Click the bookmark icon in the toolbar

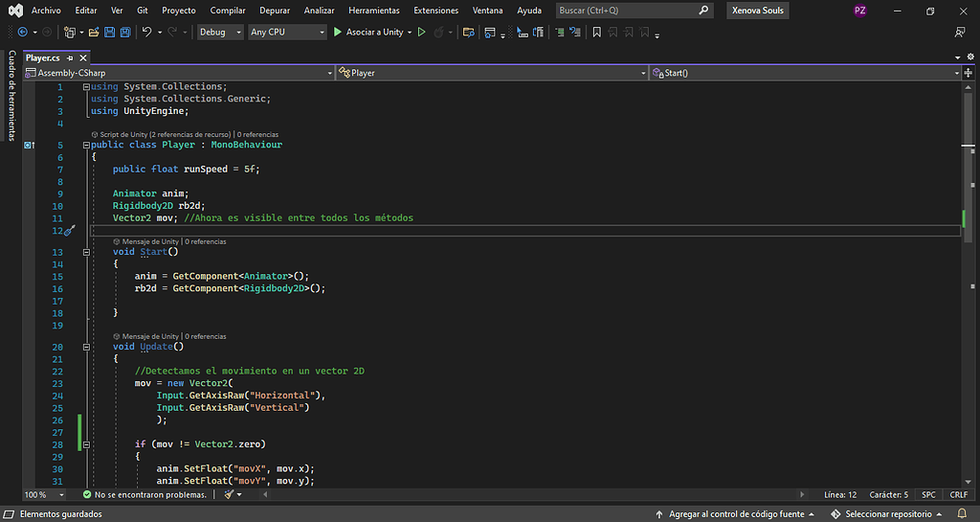[596, 32]
